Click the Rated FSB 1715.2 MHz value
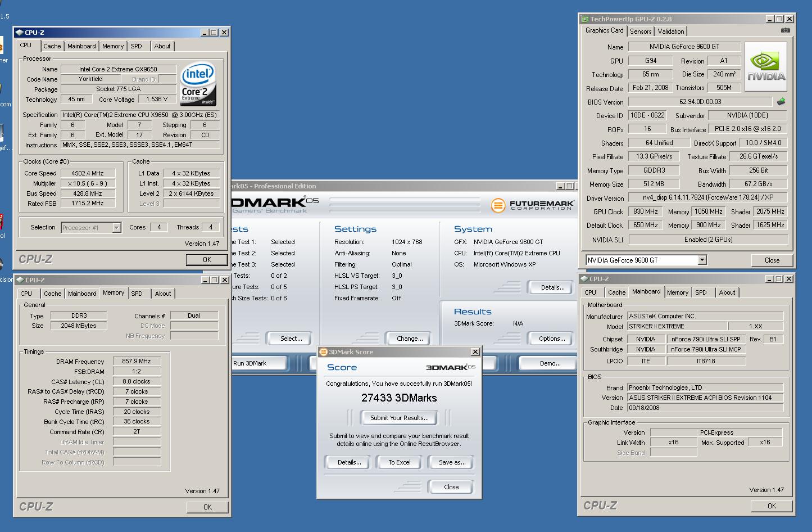 click(x=87, y=204)
